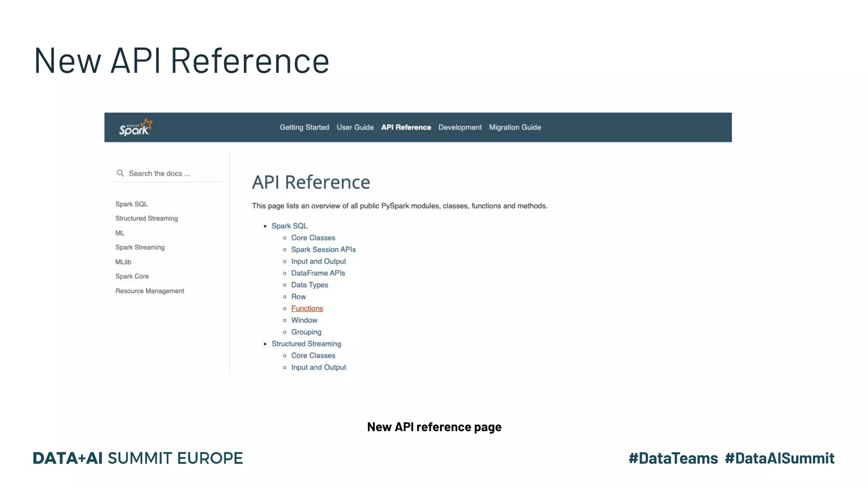868x488 pixels.
Task: Click the PySpark overview description sentence
Action: click(x=400, y=206)
